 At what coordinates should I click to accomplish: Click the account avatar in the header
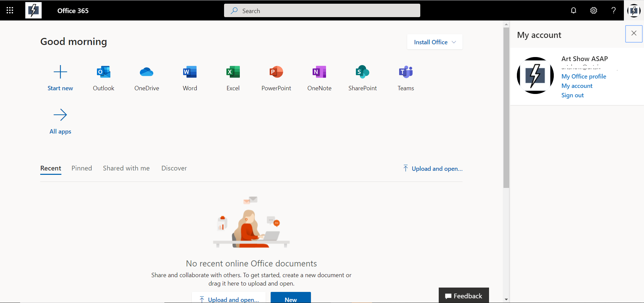click(x=634, y=10)
